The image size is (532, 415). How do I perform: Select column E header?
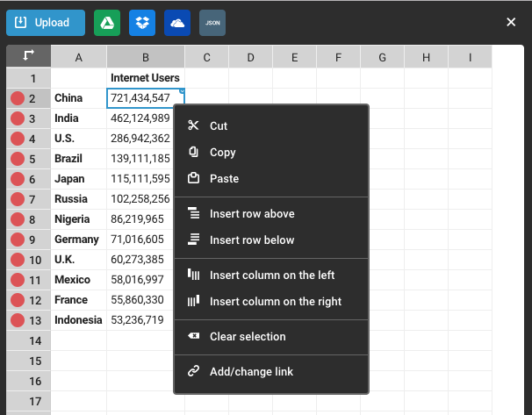[294, 57]
